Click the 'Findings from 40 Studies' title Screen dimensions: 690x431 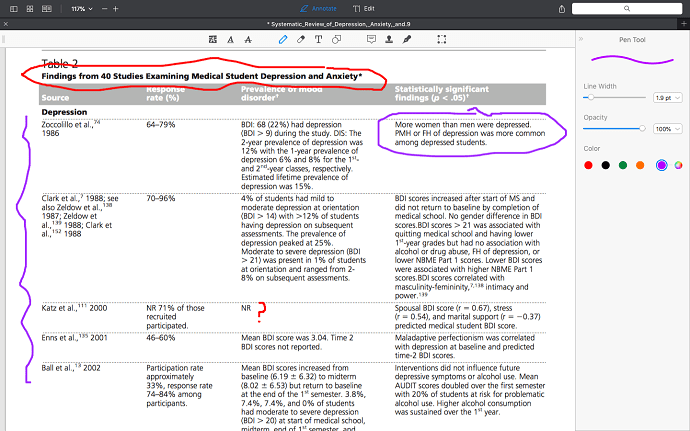pos(202,76)
